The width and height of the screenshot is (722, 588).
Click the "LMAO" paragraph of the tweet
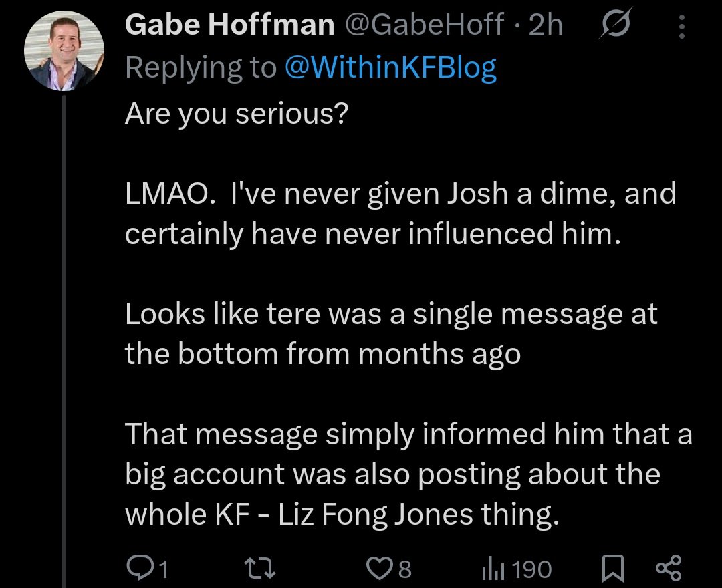click(400, 214)
